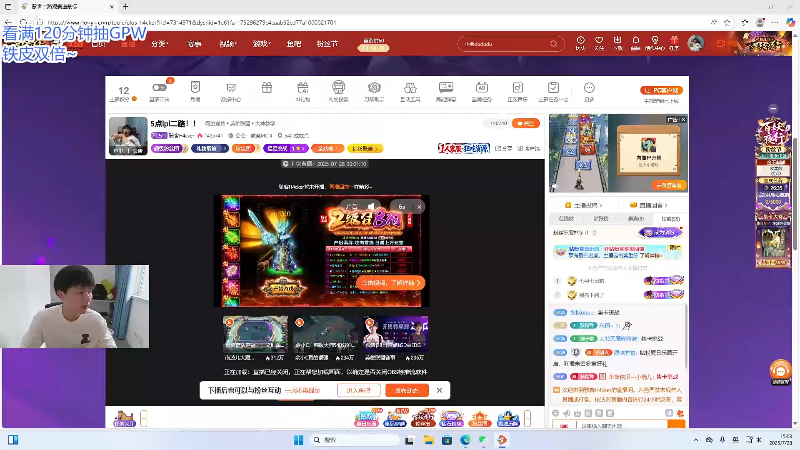The width and height of the screenshot is (800, 450).
Task: Select the fourth chat ranking tab
Action: [x=670, y=219]
